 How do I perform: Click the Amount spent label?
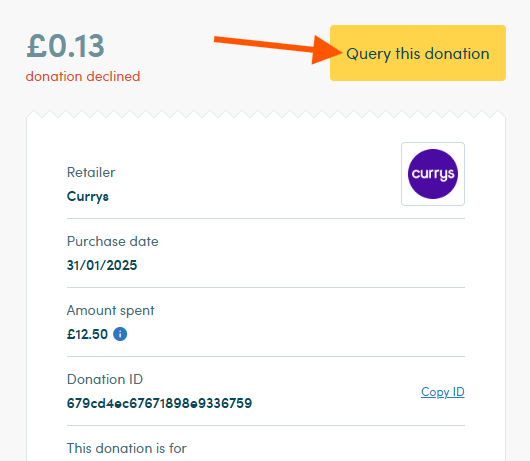(110, 310)
